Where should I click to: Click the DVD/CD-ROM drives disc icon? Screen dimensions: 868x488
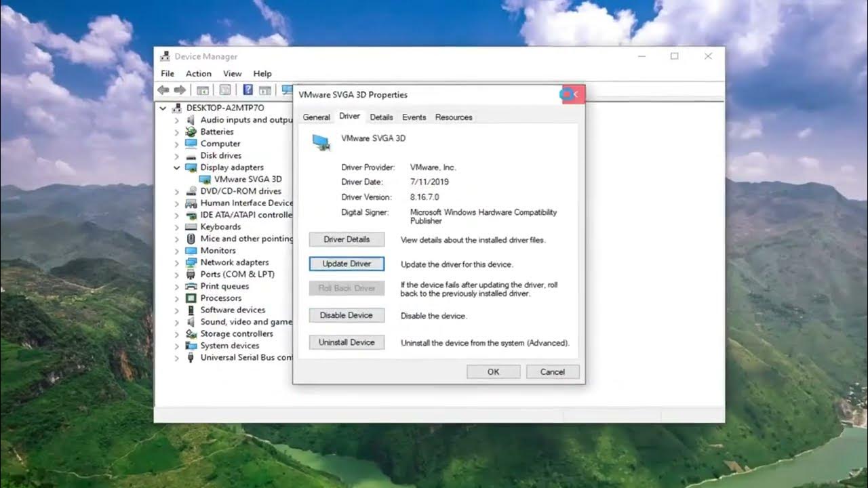click(x=191, y=191)
